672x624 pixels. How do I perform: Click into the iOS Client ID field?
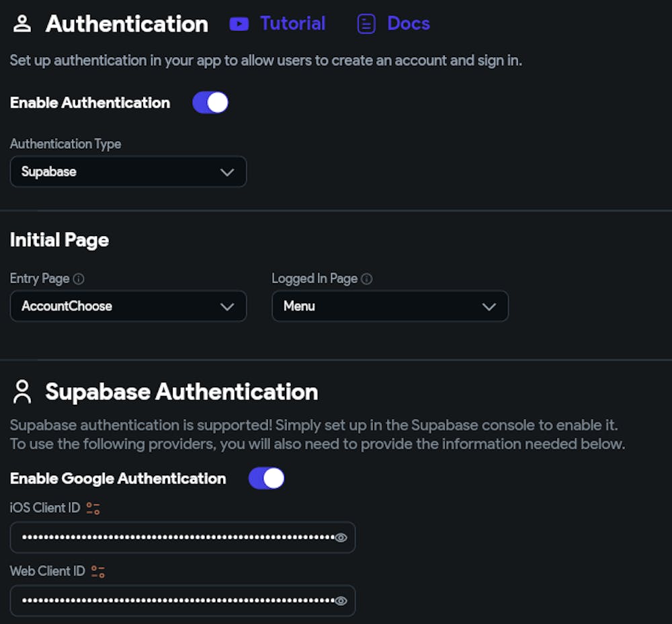click(175, 537)
